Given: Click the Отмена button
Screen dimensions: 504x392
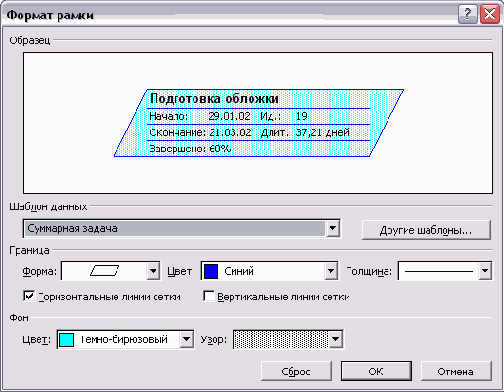Looking at the screenshot, I should coord(456,371).
